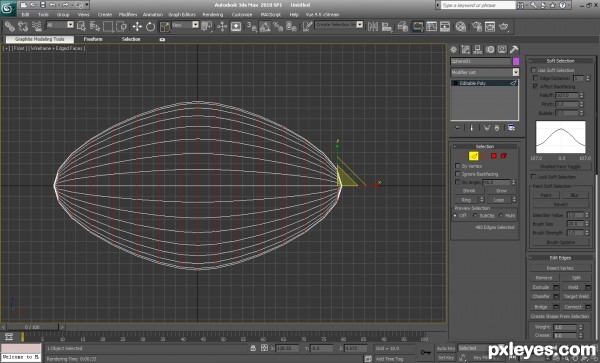Click the Create Shape From Selection button

[x=560, y=316]
